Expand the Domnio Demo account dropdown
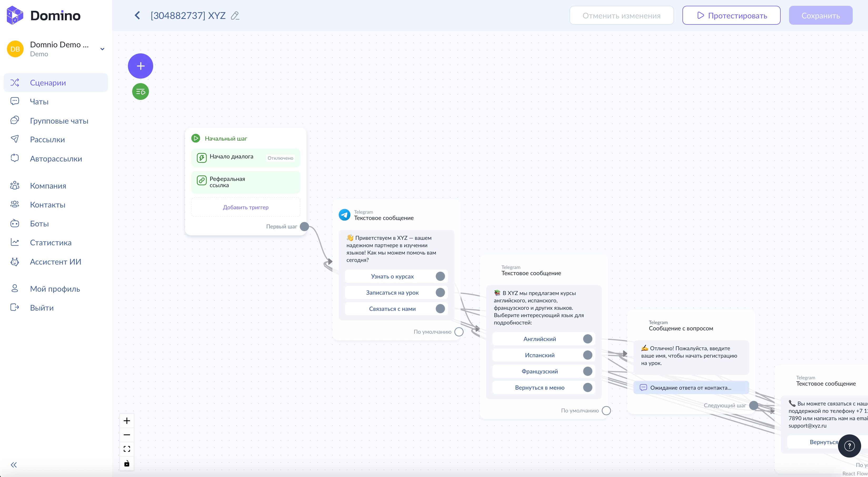 point(102,49)
